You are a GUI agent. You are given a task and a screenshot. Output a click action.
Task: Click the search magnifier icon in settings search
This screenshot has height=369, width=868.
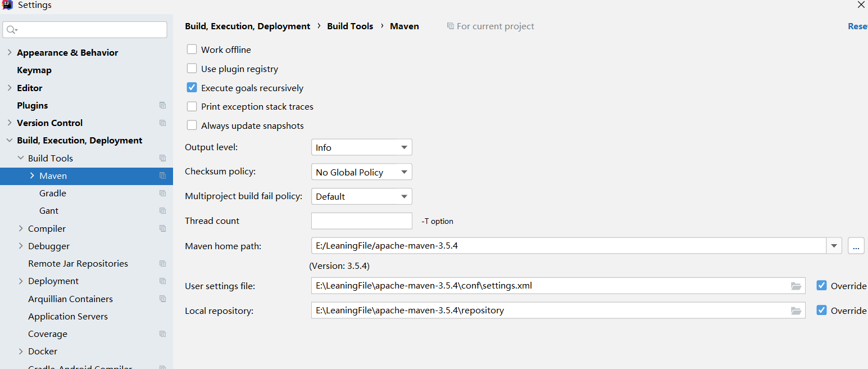tap(12, 30)
